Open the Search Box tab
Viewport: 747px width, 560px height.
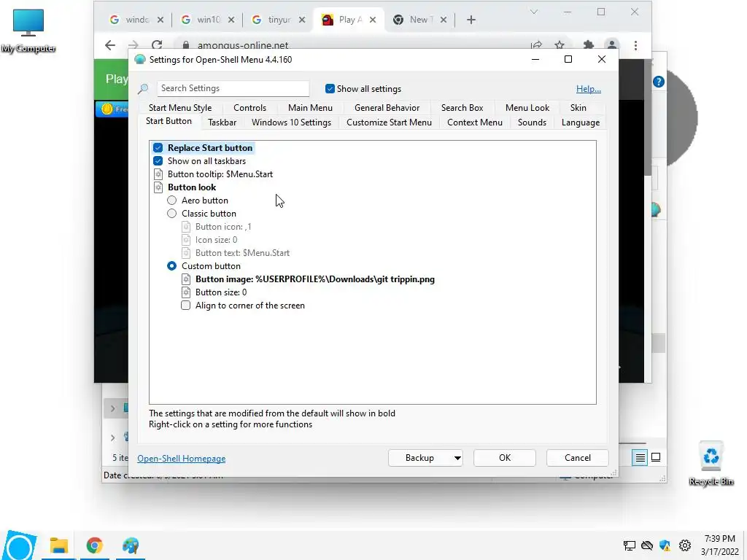[462, 108]
